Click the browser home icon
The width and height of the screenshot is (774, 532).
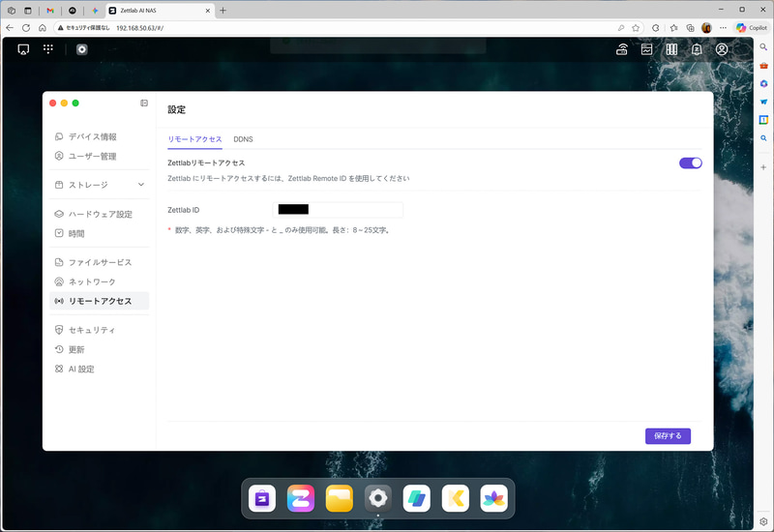click(43, 28)
